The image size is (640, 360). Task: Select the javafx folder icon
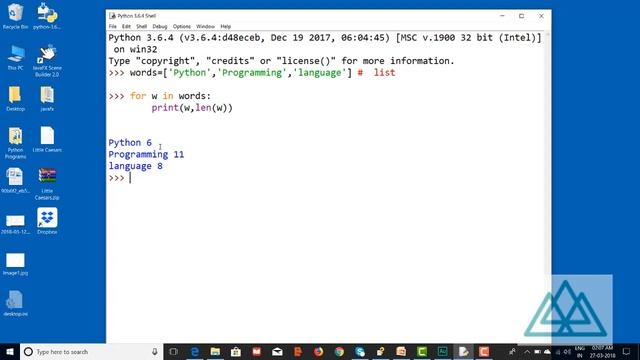(47, 99)
